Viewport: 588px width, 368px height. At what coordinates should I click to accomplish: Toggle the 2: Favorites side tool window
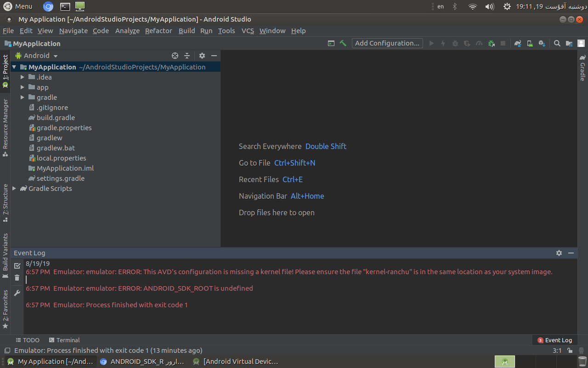pyautogui.click(x=5, y=309)
